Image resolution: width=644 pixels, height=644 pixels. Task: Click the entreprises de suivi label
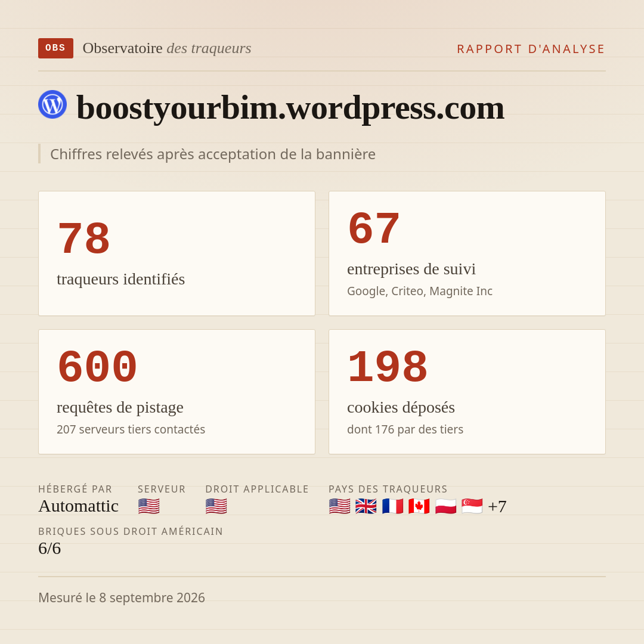[411, 269]
